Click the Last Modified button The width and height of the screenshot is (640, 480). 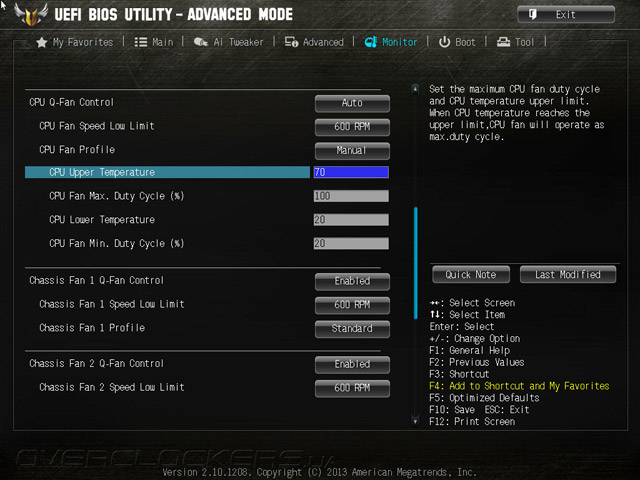pos(568,275)
